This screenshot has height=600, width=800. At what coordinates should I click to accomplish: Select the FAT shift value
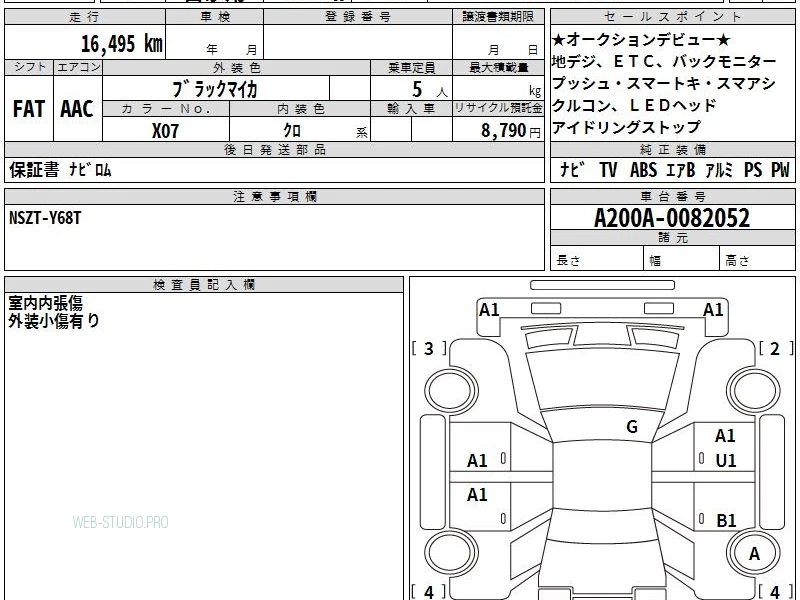tap(29, 109)
